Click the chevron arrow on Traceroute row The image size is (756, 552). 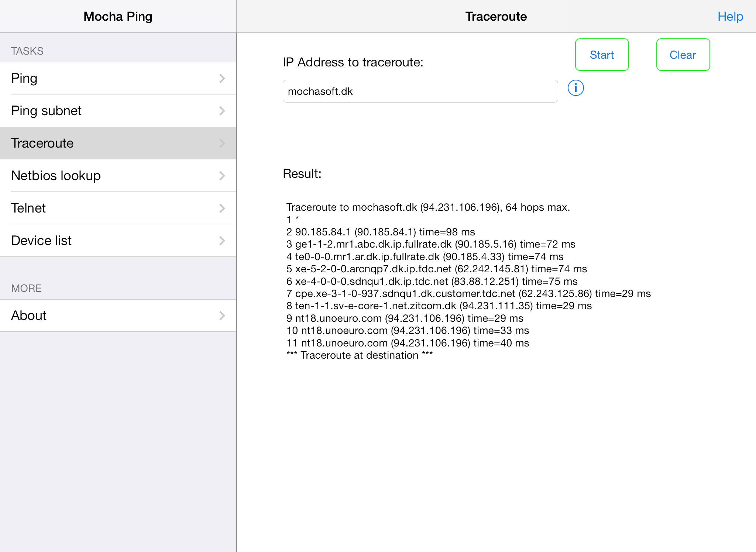click(x=222, y=143)
